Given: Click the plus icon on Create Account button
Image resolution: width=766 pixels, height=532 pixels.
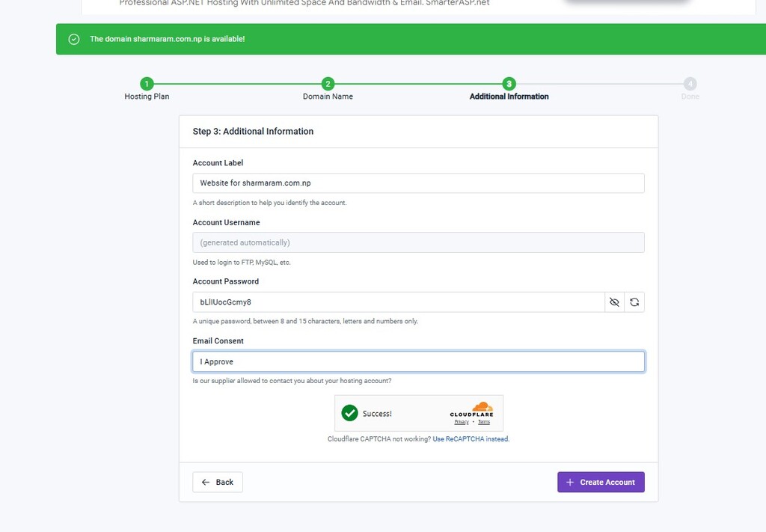Looking at the screenshot, I should (x=571, y=482).
